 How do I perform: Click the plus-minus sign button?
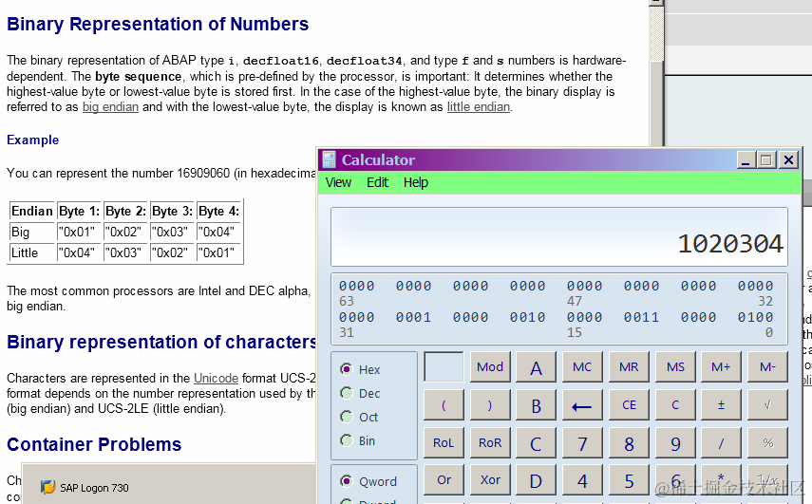coord(721,405)
